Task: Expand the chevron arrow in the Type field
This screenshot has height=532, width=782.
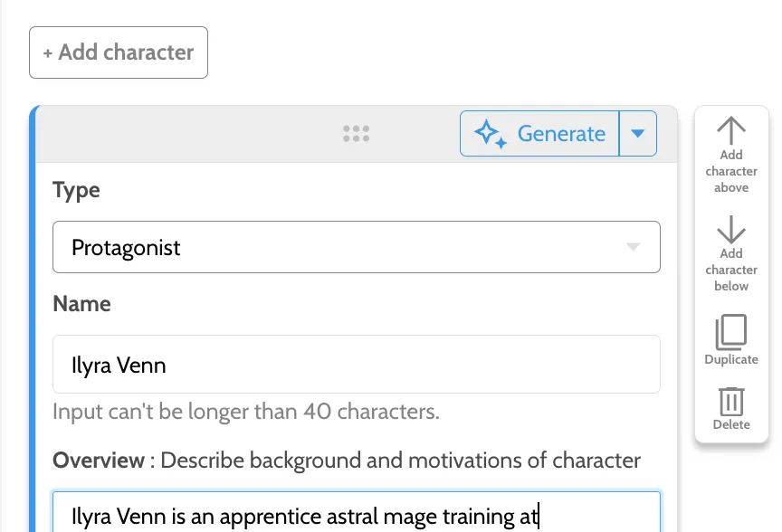Action: [x=634, y=247]
